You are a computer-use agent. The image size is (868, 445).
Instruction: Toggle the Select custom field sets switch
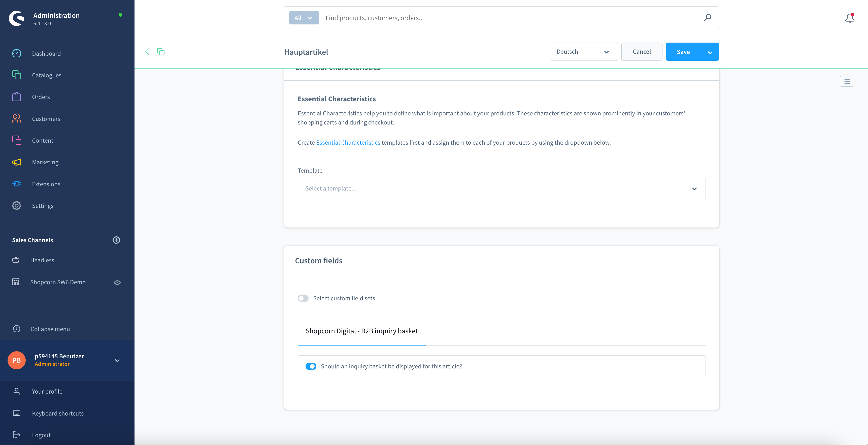tap(304, 297)
